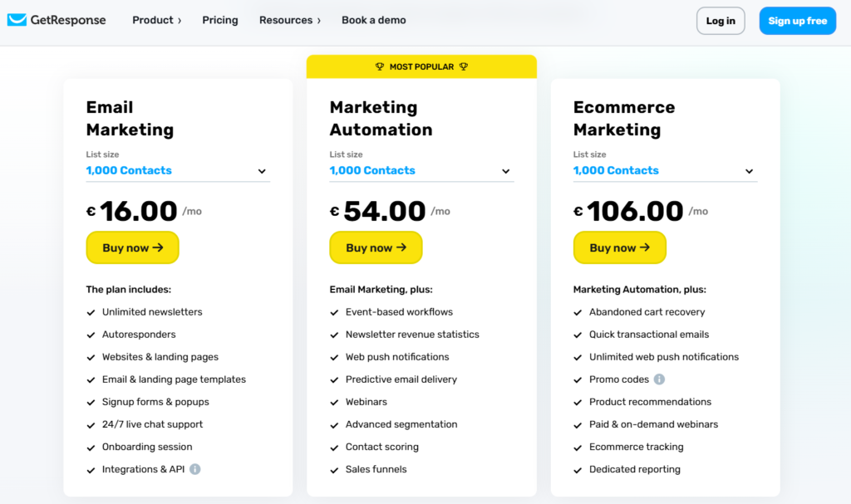Click the GetResponse envelope logo icon
Screen dimensions: 851x504
tap(17, 20)
